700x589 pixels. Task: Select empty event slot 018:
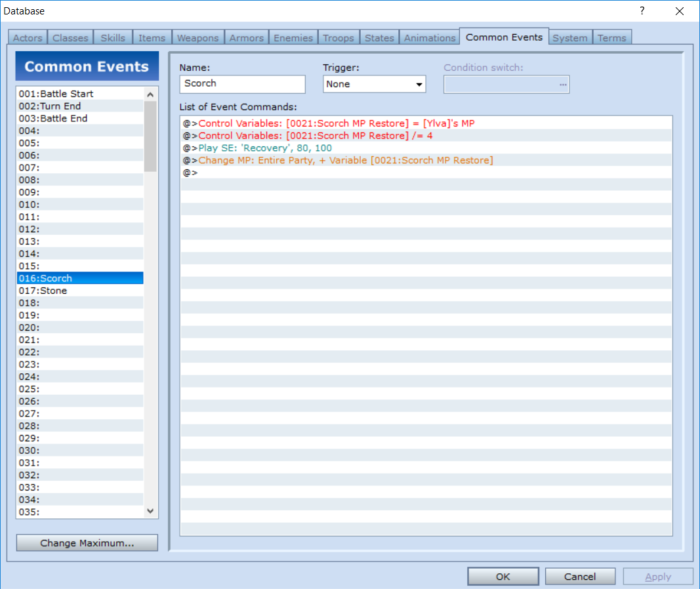tap(80, 303)
